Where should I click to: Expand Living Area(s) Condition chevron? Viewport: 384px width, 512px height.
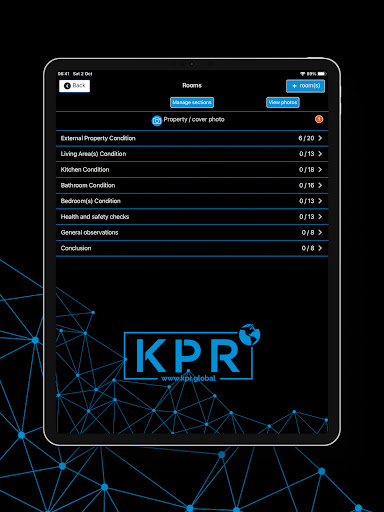[x=320, y=154]
